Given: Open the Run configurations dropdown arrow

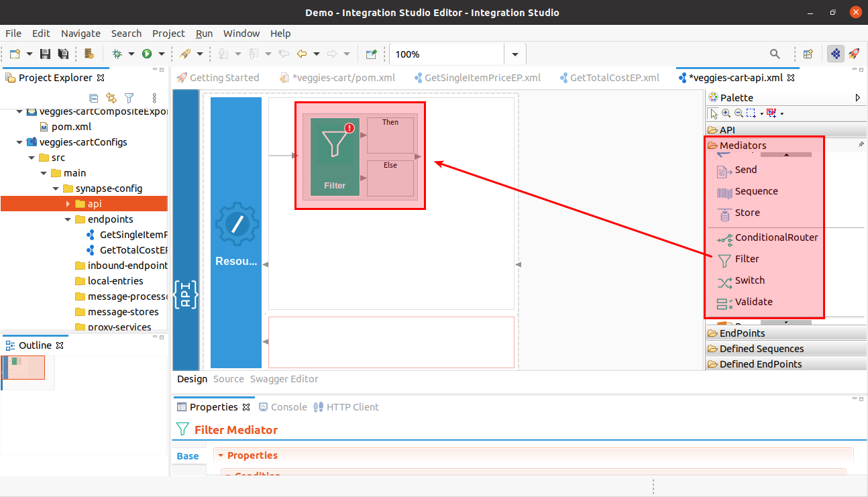Looking at the screenshot, I should pyautogui.click(x=161, y=54).
